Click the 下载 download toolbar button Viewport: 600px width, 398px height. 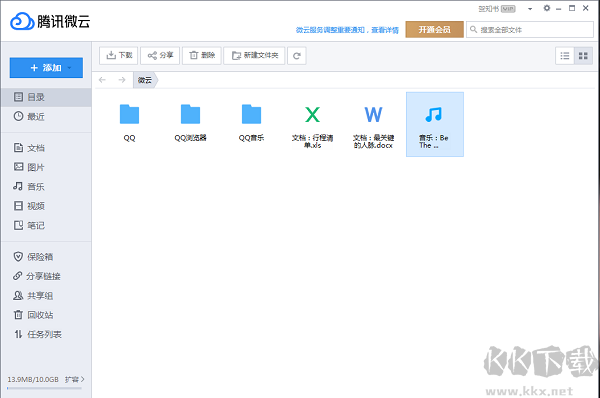[119, 55]
